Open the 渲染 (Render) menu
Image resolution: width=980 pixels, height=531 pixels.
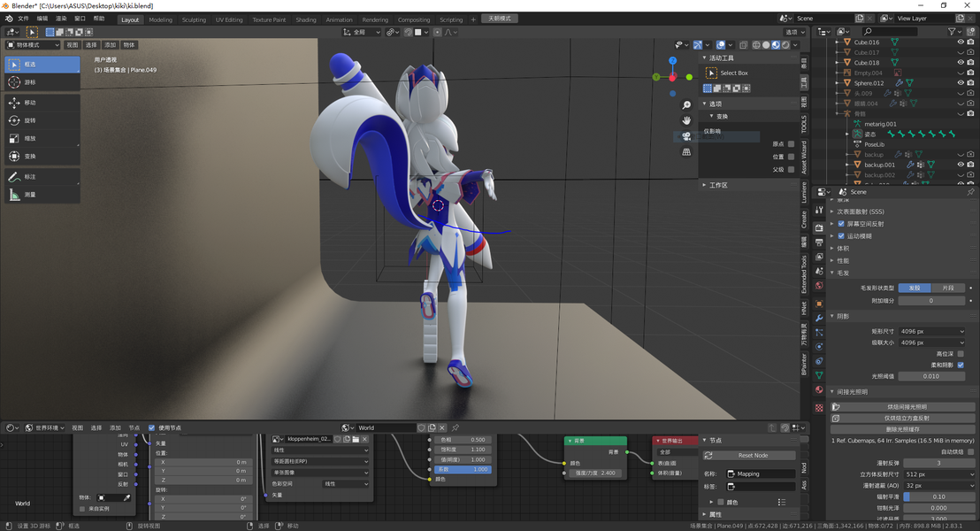[x=61, y=19]
